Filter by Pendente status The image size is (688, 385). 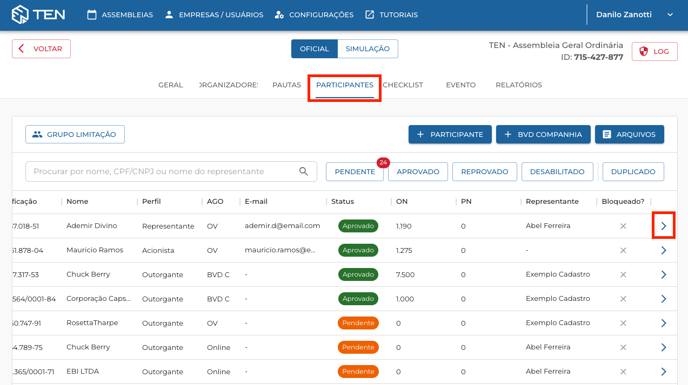[x=355, y=172]
